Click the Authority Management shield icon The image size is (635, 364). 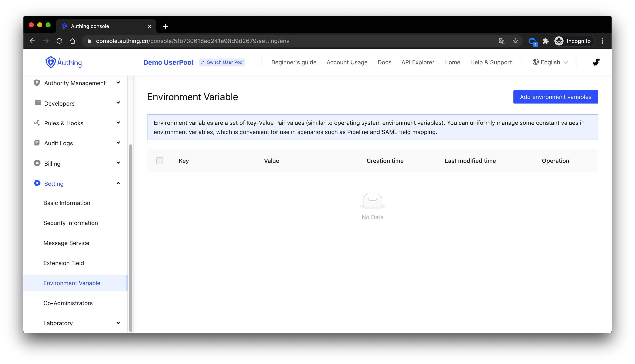click(37, 83)
